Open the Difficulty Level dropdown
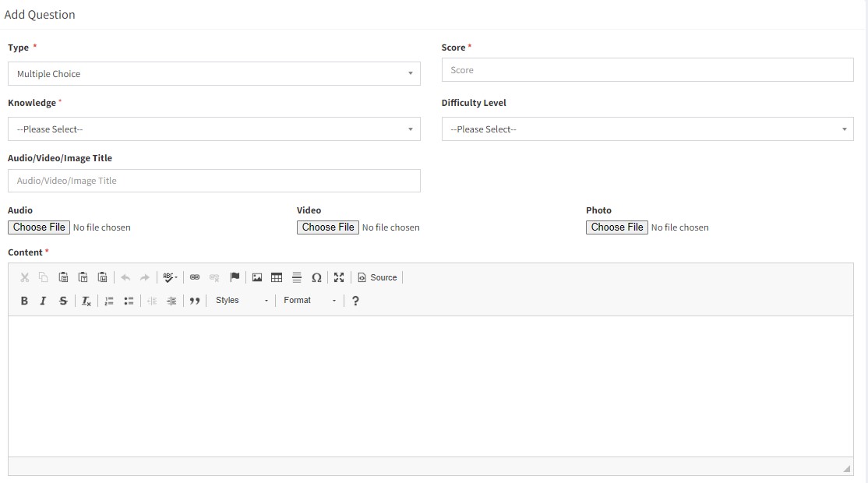 pyautogui.click(x=647, y=129)
